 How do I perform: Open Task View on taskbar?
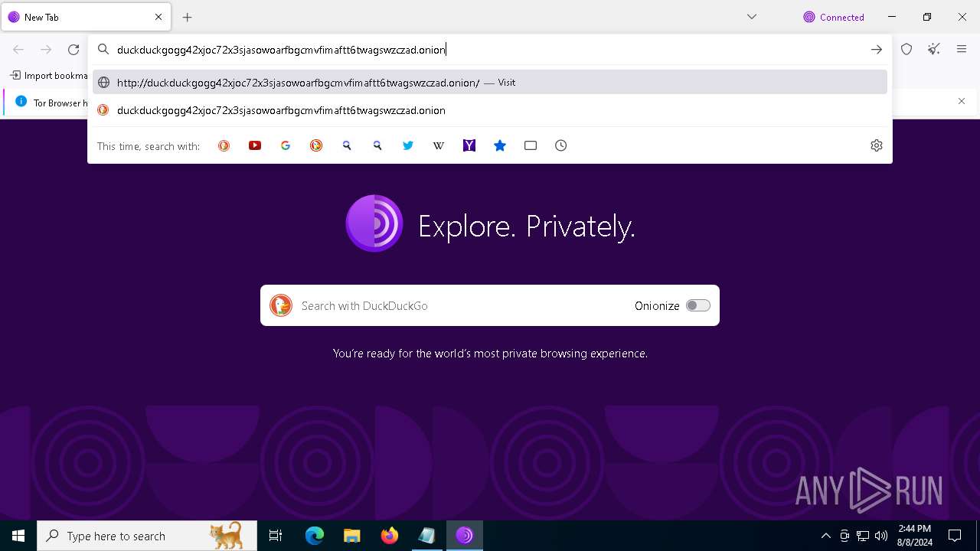click(276, 536)
